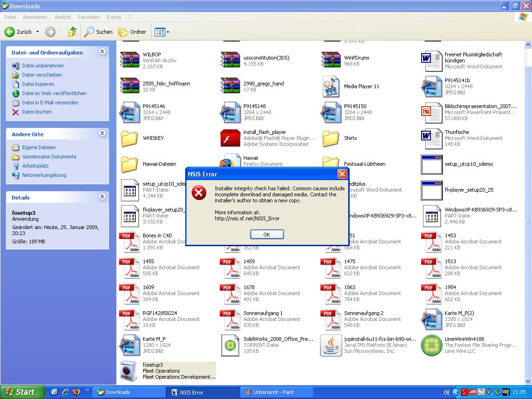
Task: Select the Bildschirmpraesentation PowerPoint icon
Action: pyautogui.click(x=431, y=112)
